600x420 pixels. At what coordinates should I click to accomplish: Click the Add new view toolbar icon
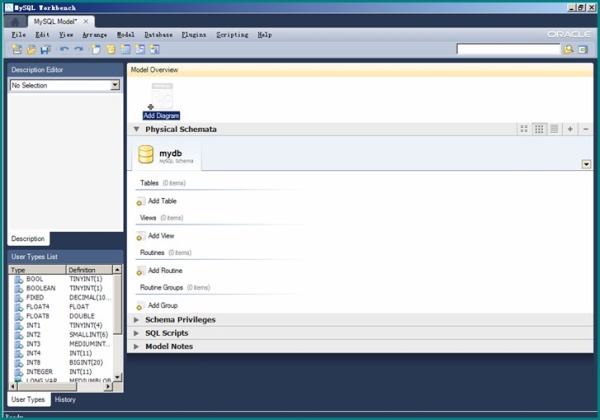tap(140, 49)
